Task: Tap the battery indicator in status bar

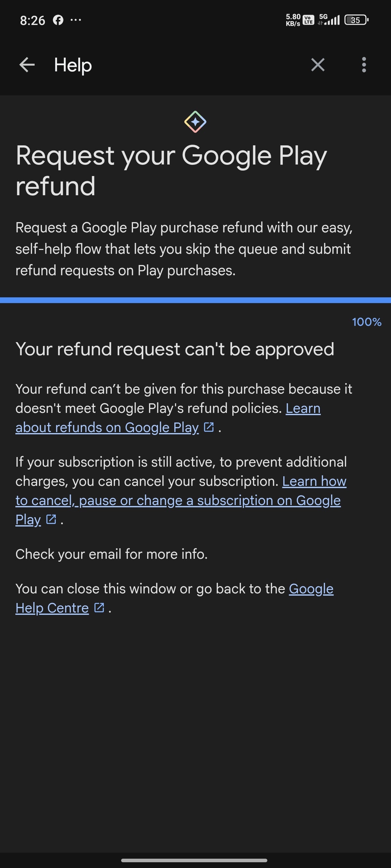Action: pos(356,20)
